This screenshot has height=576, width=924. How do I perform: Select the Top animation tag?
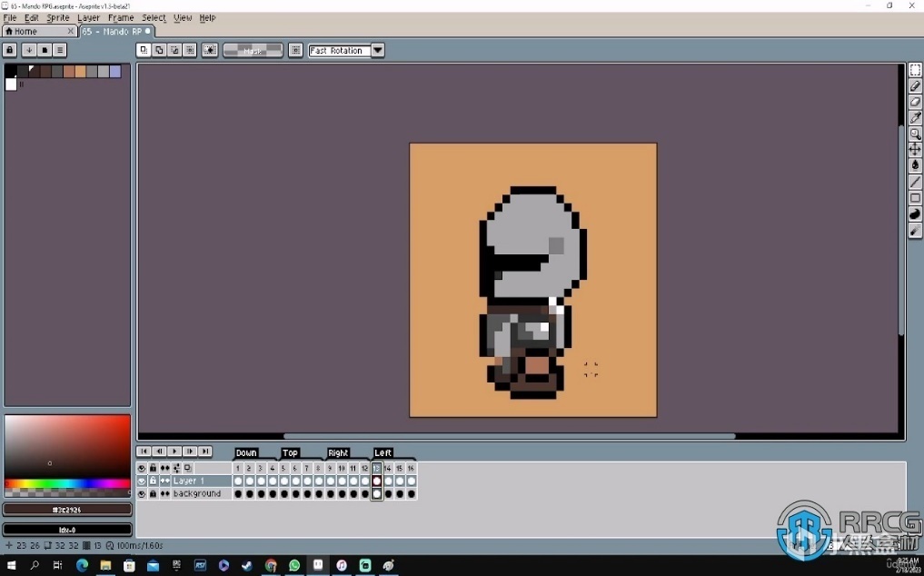click(290, 452)
